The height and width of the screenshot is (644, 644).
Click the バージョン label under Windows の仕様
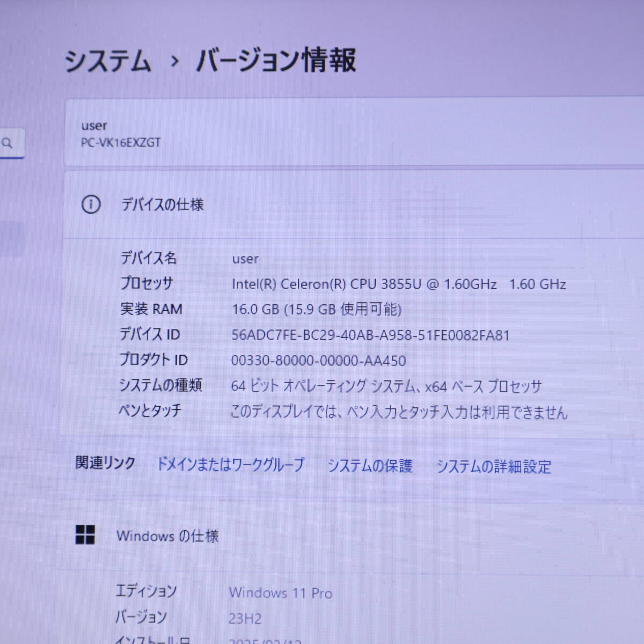[x=141, y=617]
